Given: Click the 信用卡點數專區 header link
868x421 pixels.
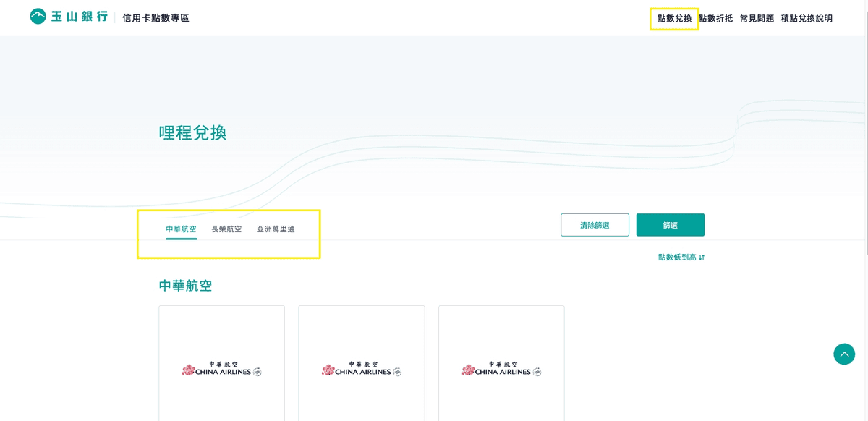Looking at the screenshot, I should (156, 18).
